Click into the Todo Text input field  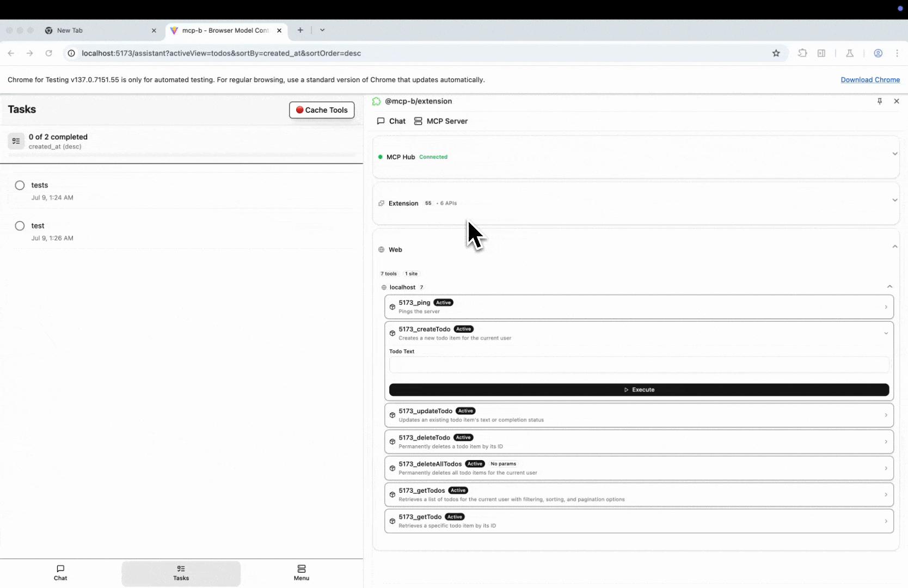click(x=639, y=365)
